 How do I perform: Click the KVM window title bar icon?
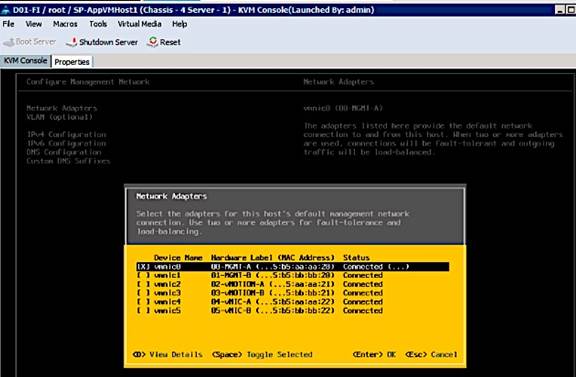click(x=6, y=10)
